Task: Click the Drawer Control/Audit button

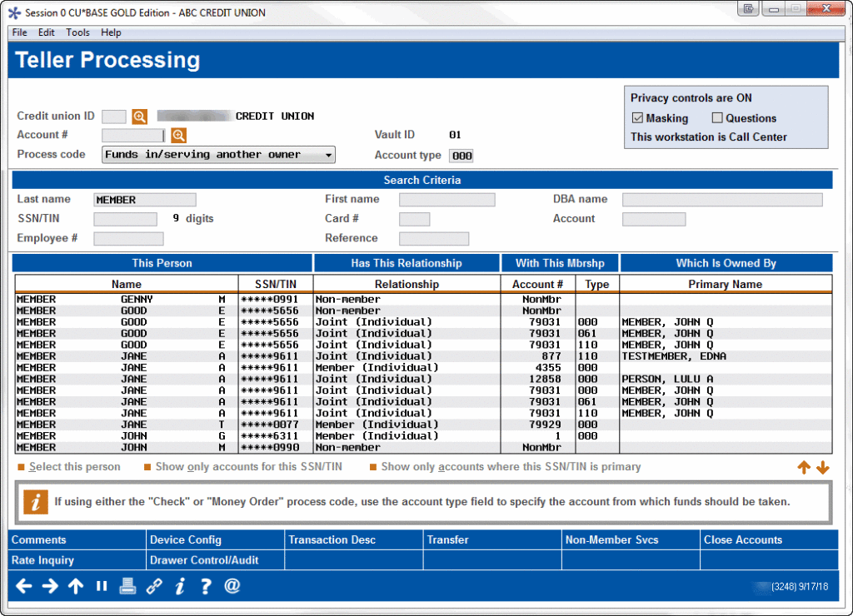Action: click(216, 560)
